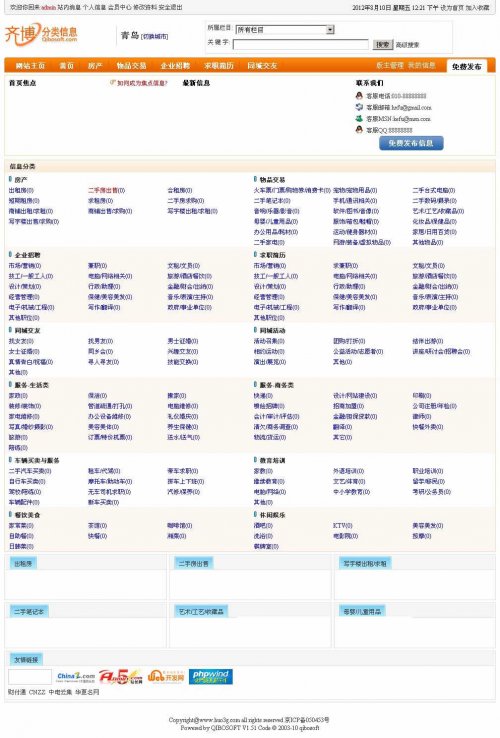Click the 搜索 search button
The image size is (500, 738).
tap(383, 44)
